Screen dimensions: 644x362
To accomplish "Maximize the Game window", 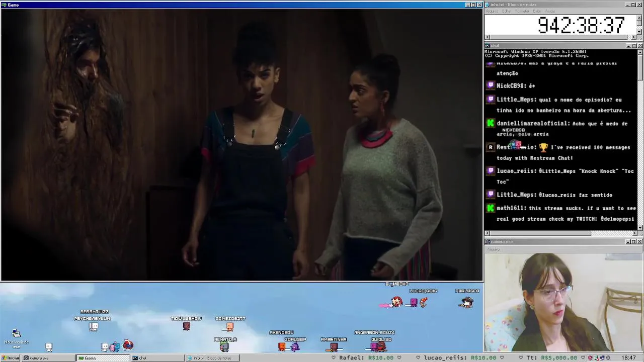I will click(x=473, y=5).
